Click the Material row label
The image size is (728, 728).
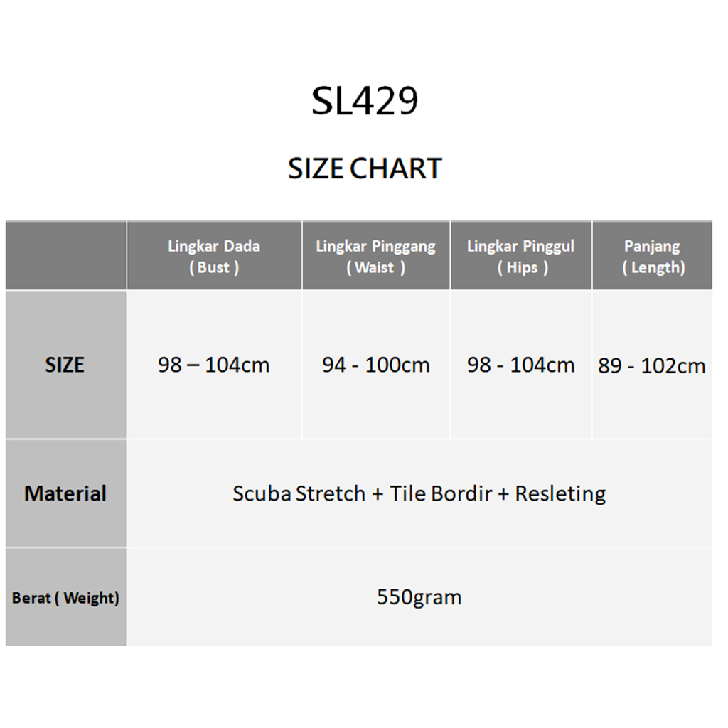pos(65,493)
